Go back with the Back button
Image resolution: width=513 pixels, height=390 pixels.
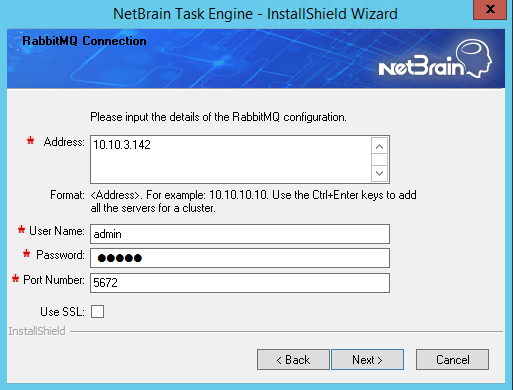[x=293, y=360]
